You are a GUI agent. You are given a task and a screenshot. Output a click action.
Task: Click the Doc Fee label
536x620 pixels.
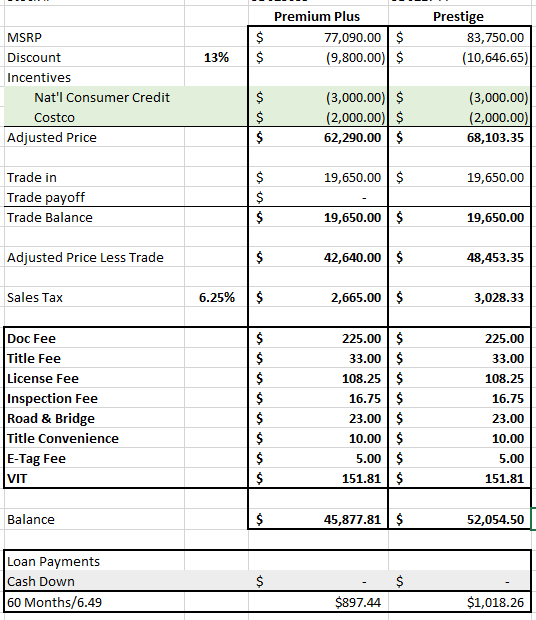click(32, 339)
